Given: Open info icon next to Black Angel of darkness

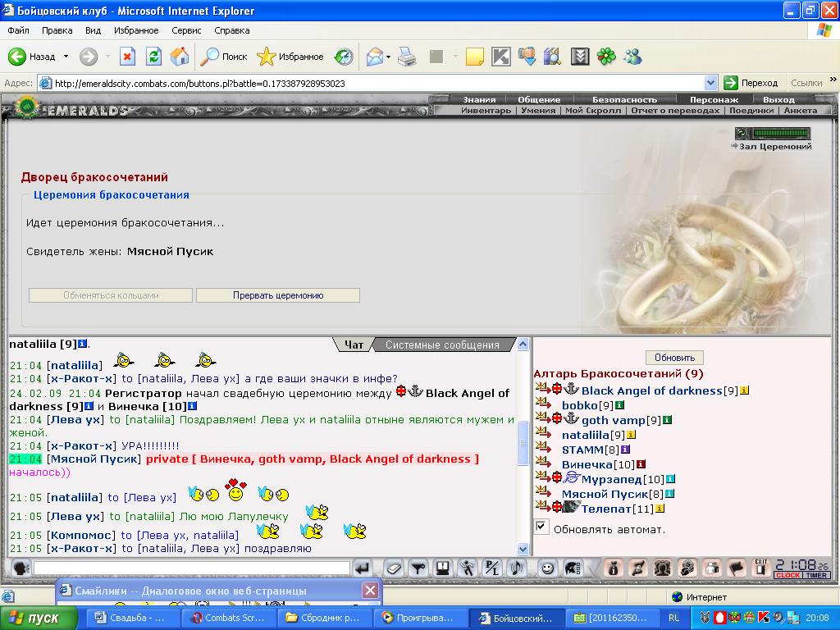Looking at the screenshot, I should tap(745, 390).
